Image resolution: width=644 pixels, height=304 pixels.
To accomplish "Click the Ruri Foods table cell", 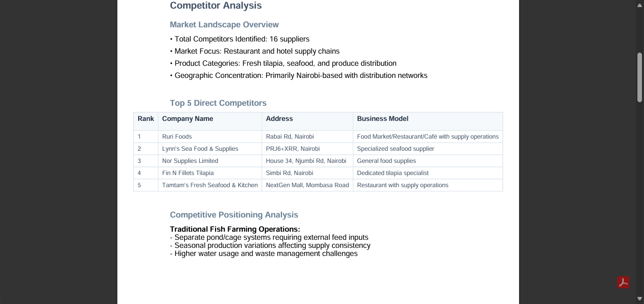I will coord(210,137).
